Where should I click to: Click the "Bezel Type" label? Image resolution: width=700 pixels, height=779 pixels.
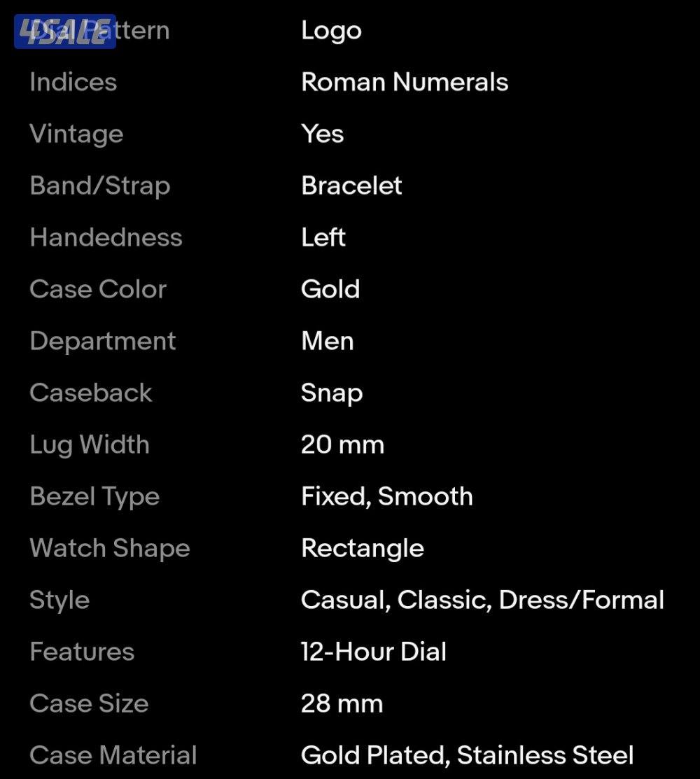94,496
